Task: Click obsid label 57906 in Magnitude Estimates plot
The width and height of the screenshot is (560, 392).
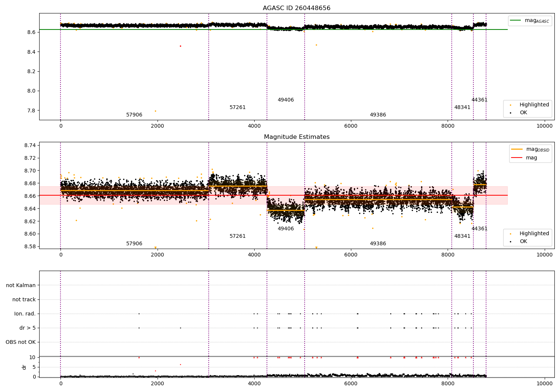Action: point(134,244)
